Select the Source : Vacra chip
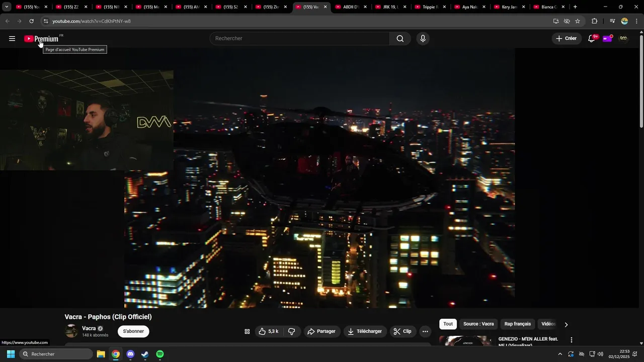Screen dimensions: 644x362 tap(478, 324)
